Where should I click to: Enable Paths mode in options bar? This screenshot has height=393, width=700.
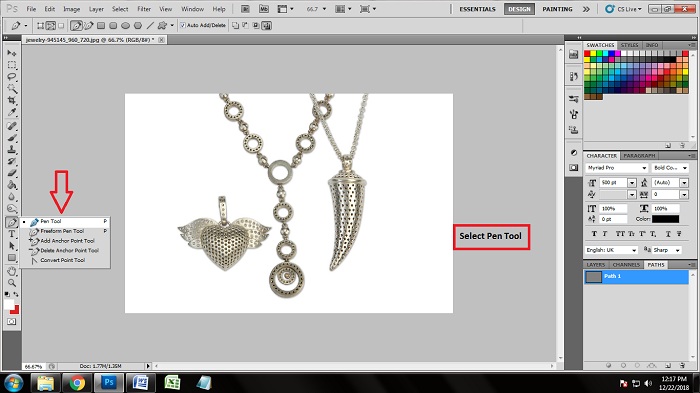[x=51, y=26]
